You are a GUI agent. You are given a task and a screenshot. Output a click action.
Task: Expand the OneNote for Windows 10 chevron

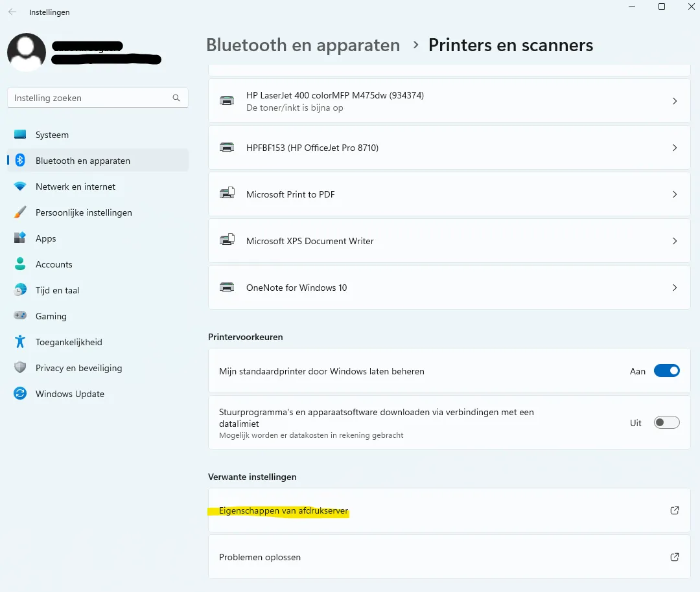(x=675, y=288)
